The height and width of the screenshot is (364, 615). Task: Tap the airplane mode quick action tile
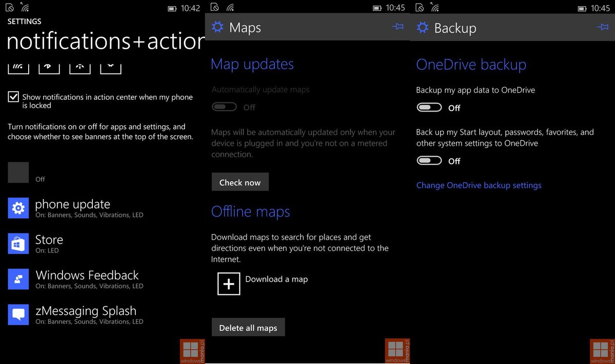pos(110,67)
